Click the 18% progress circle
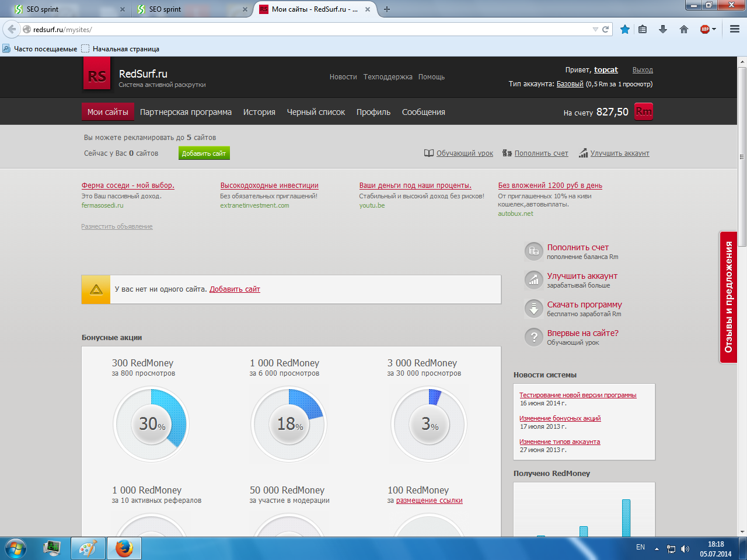The image size is (747, 560). click(289, 424)
